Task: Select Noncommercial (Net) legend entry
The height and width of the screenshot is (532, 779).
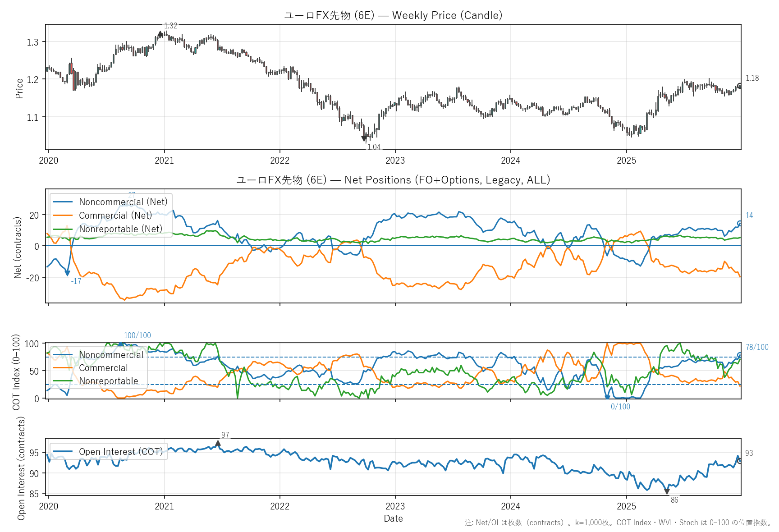Action: [123, 202]
